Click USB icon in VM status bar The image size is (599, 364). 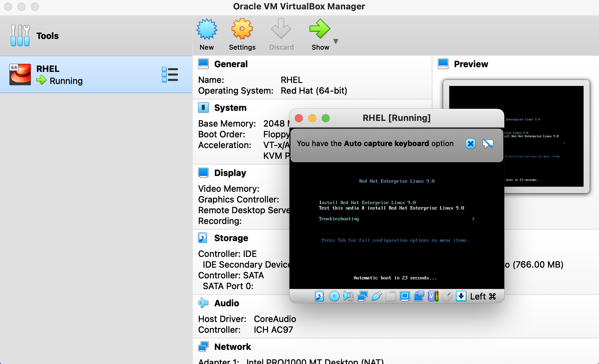coord(377,296)
